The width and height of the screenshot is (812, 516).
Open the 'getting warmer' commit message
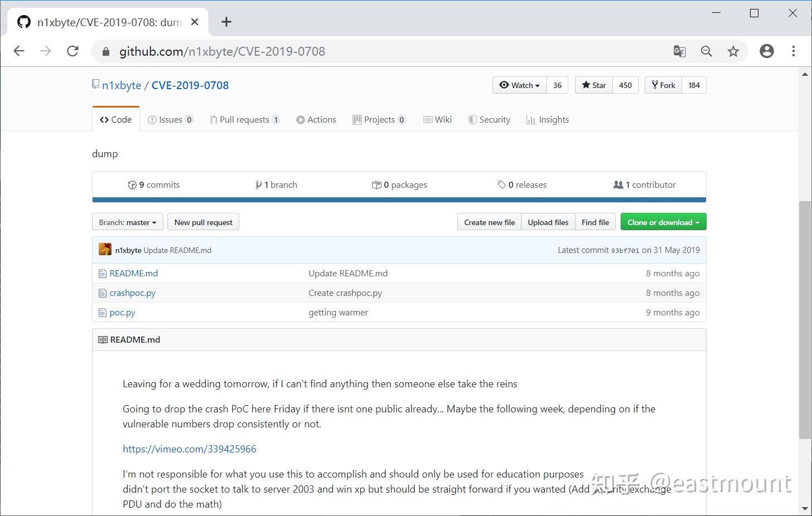(x=339, y=313)
